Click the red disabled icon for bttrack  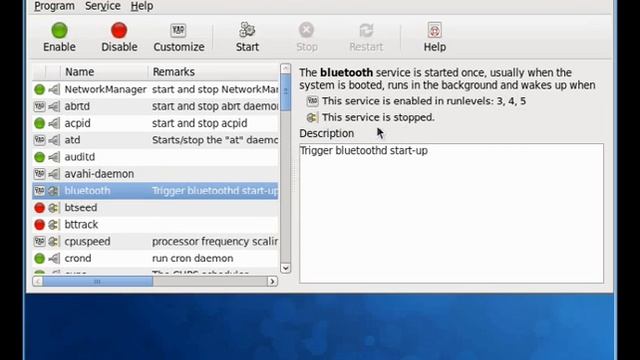pos(40,224)
